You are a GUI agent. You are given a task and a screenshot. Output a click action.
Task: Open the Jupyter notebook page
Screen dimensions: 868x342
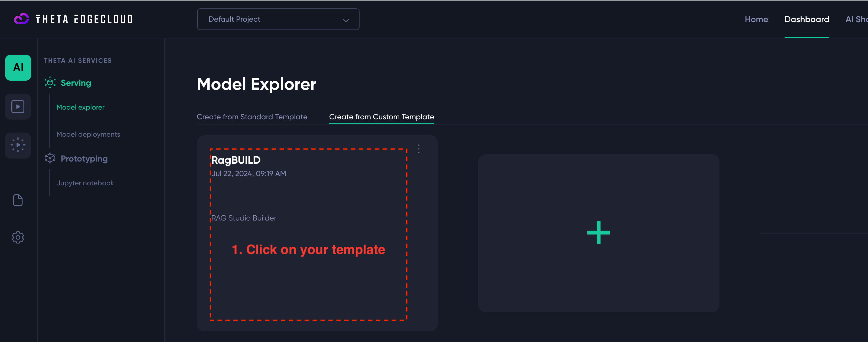click(85, 183)
